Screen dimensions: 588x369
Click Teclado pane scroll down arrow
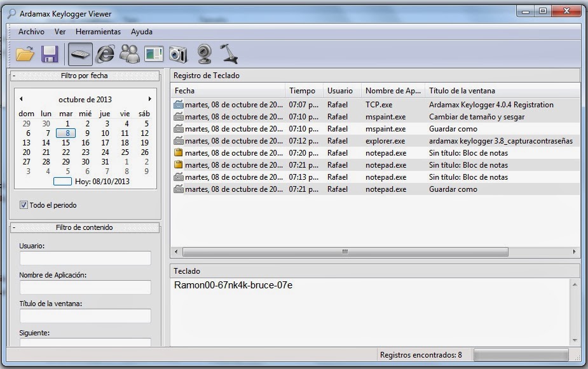(575, 340)
